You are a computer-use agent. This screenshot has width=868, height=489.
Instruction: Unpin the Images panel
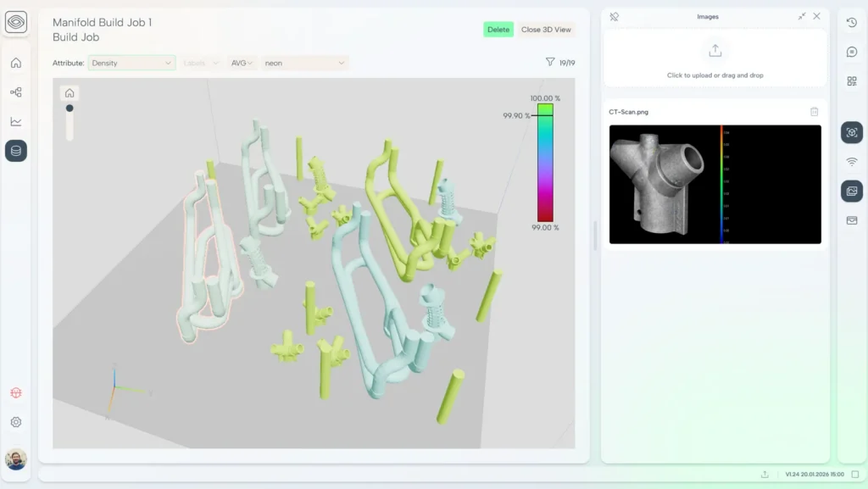pos(614,16)
